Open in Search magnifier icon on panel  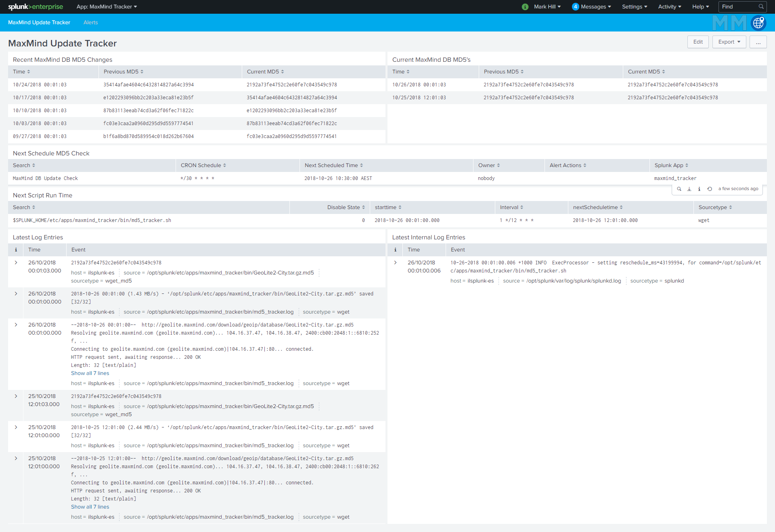(x=679, y=189)
